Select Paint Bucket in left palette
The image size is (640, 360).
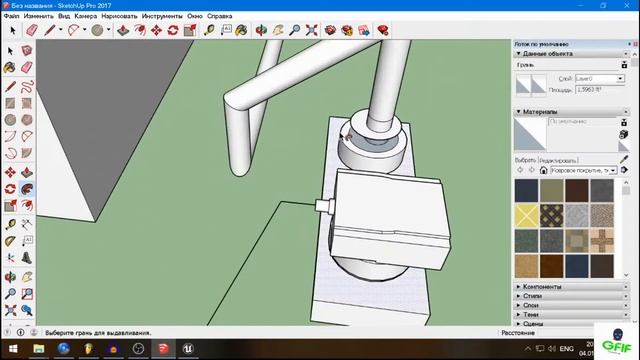[x=10, y=67]
